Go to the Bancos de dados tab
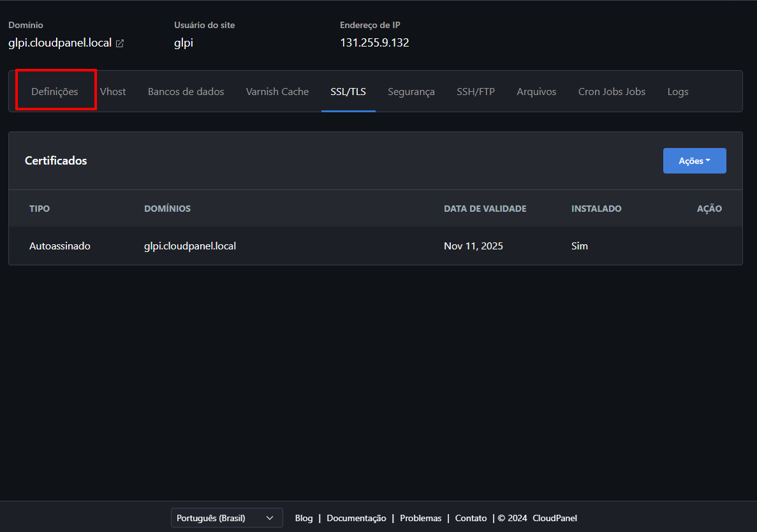757x532 pixels. pos(186,91)
